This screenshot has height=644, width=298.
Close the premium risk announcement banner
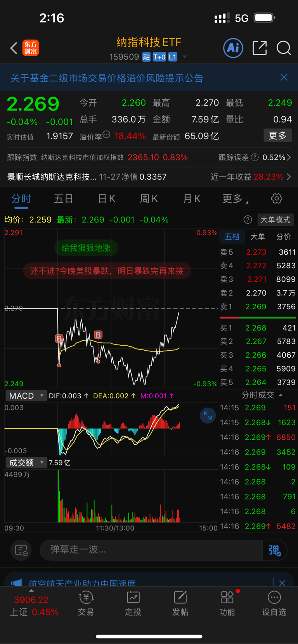pos(284,77)
